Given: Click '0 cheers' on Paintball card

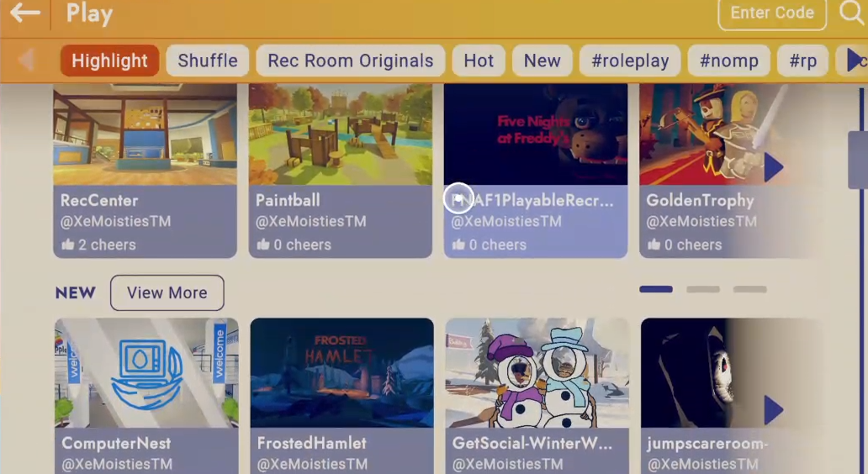Looking at the screenshot, I should (x=302, y=245).
